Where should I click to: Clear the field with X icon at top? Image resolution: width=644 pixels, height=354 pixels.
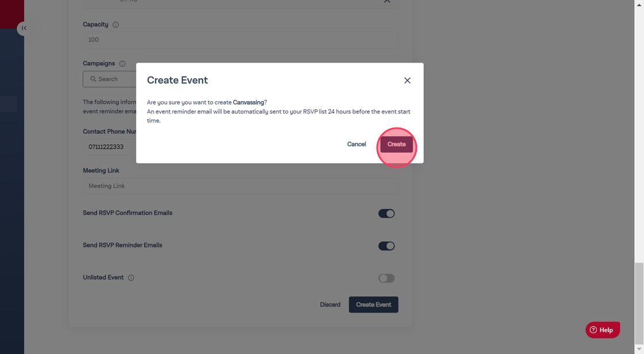coord(387,2)
